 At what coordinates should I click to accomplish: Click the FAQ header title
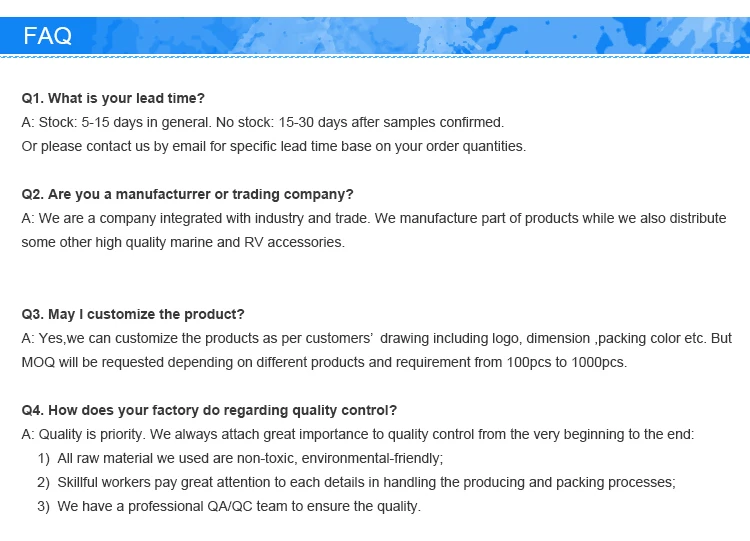coord(48,37)
